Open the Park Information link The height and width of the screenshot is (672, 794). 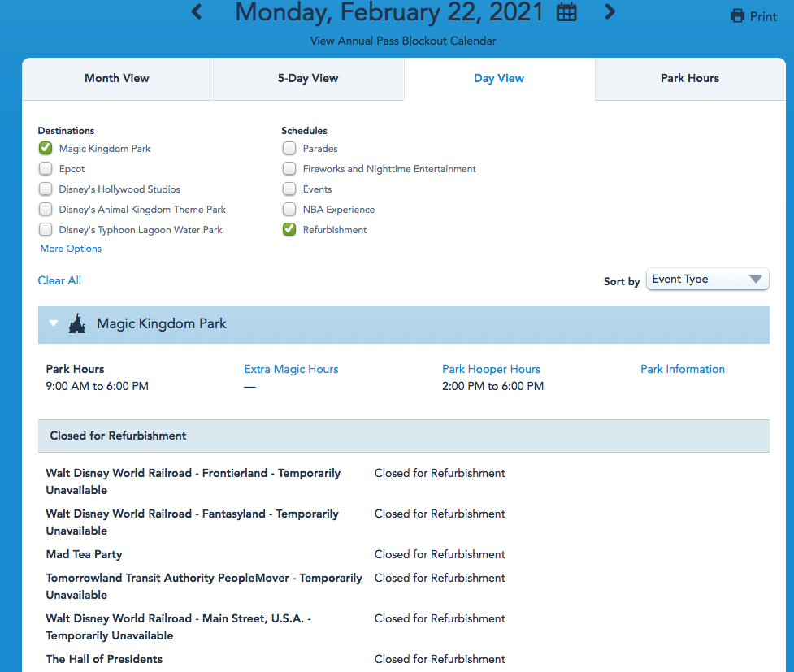pos(682,369)
